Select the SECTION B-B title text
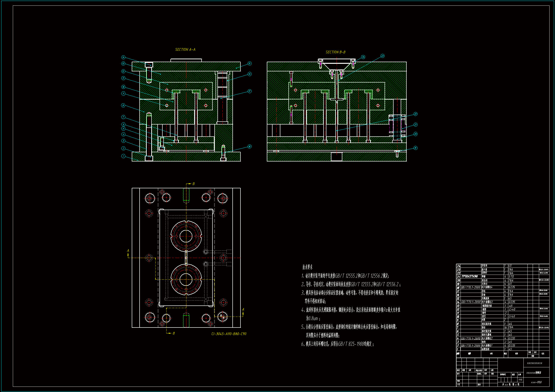The width and height of the screenshot is (555, 392). click(335, 52)
